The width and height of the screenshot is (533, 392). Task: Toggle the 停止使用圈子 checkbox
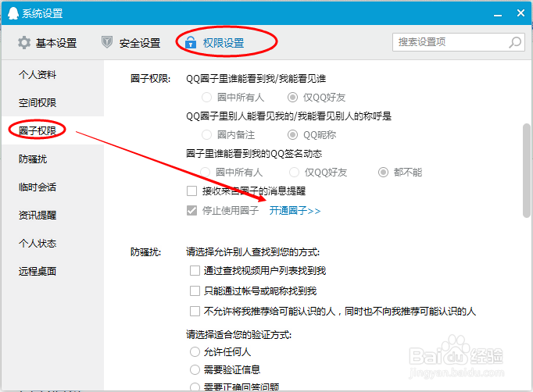coord(191,211)
